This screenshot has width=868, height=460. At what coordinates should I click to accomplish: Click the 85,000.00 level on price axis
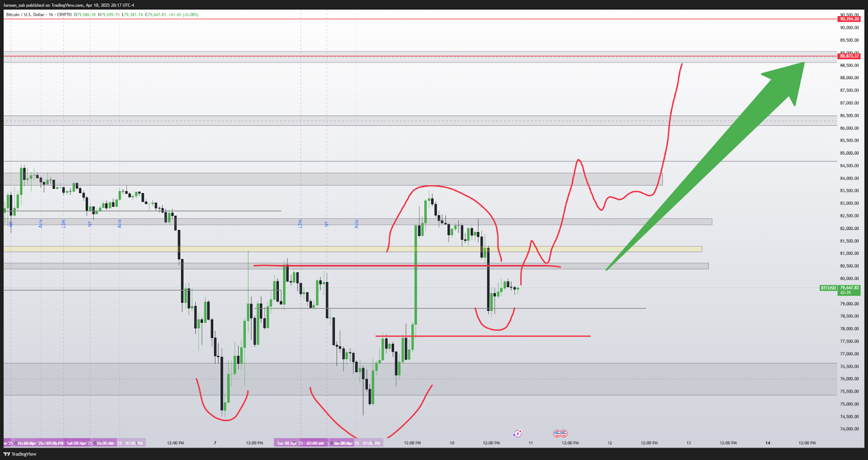click(x=849, y=153)
